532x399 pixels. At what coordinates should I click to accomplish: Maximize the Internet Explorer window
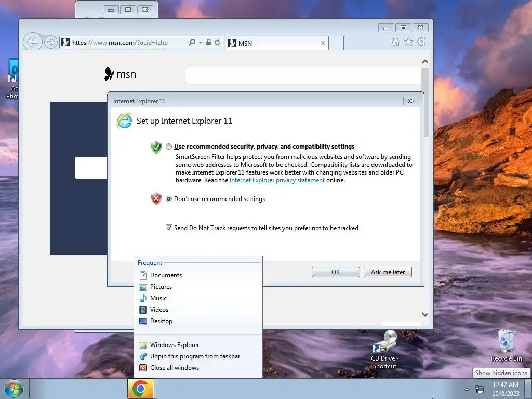click(x=403, y=28)
